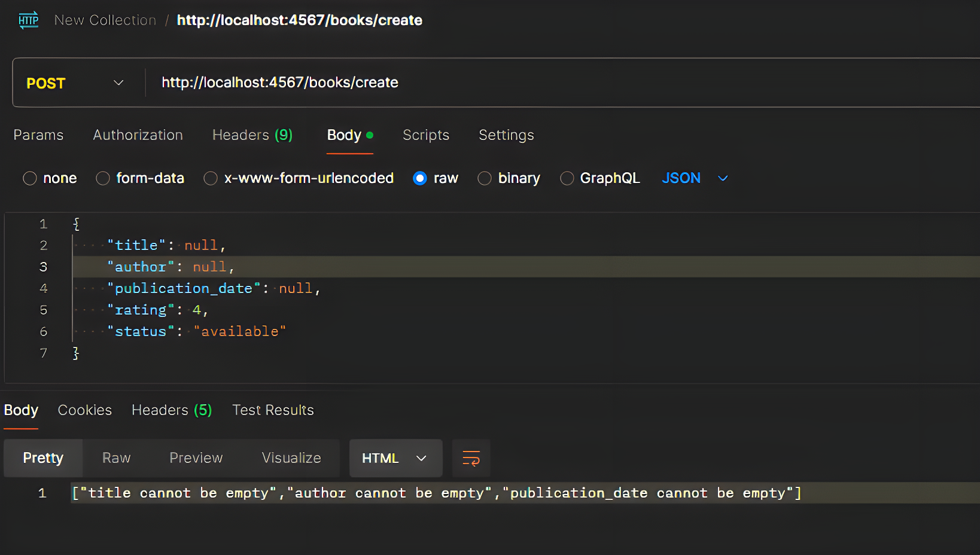Click the HTTP request icon
Screen dimensions: 980x555
[28, 20]
